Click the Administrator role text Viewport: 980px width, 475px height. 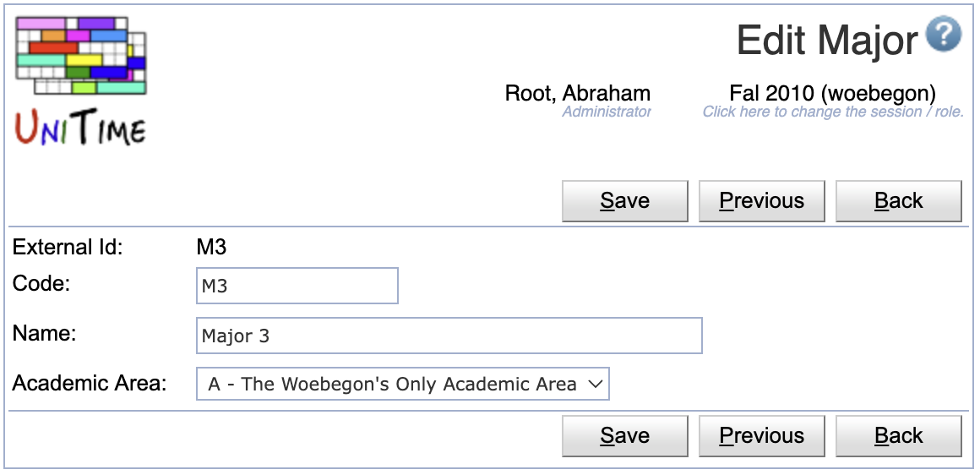pyautogui.click(x=607, y=112)
